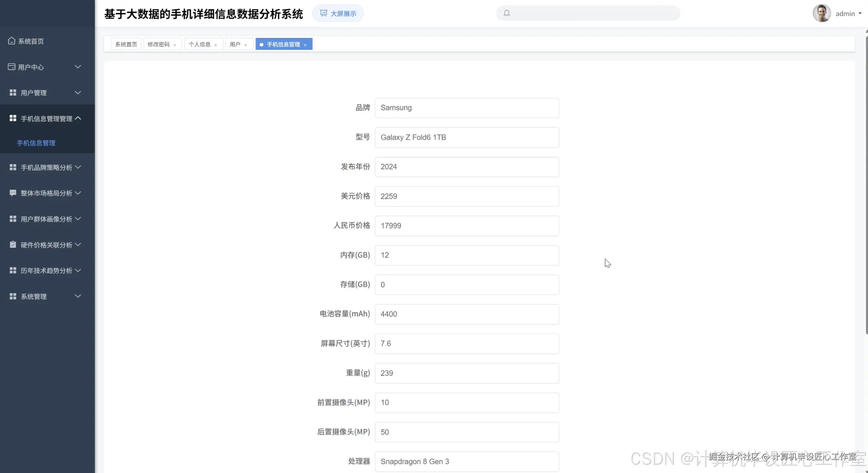This screenshot has width=868, height=473.
Task: Click the 手机信息管理管理 grid icon
Action: pyautogui.click(x=13, y=118)
